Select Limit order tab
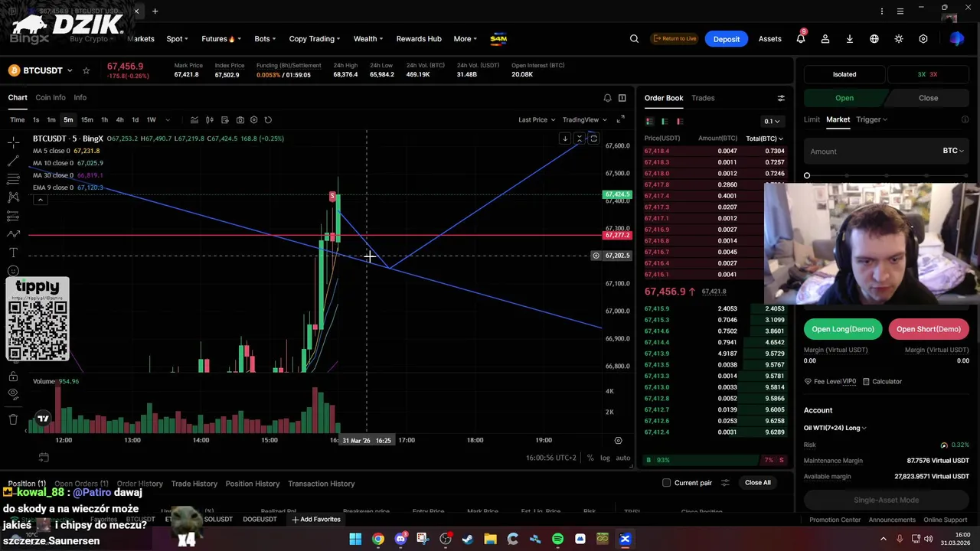Viewport: 980px width, 551px height. pyautogui.click(x=812, y=119)
